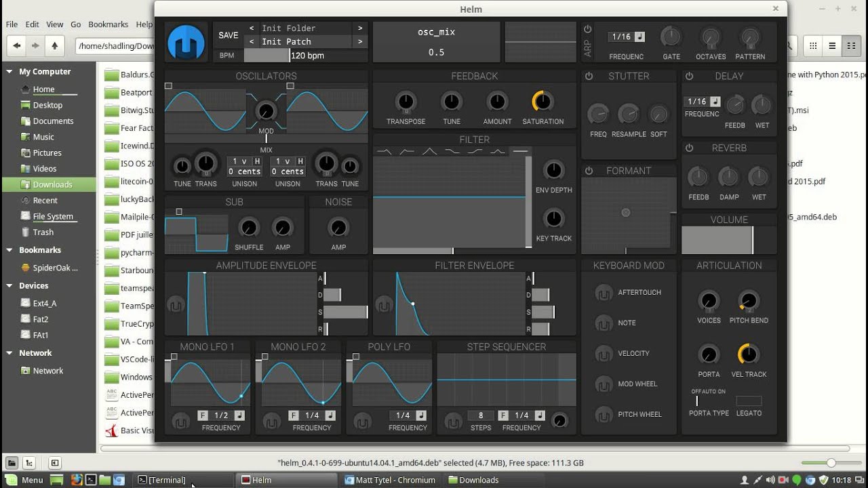The image size is (868, 488).
Task: Click the Vel Track knob
Action: click(x=749, y=354)
